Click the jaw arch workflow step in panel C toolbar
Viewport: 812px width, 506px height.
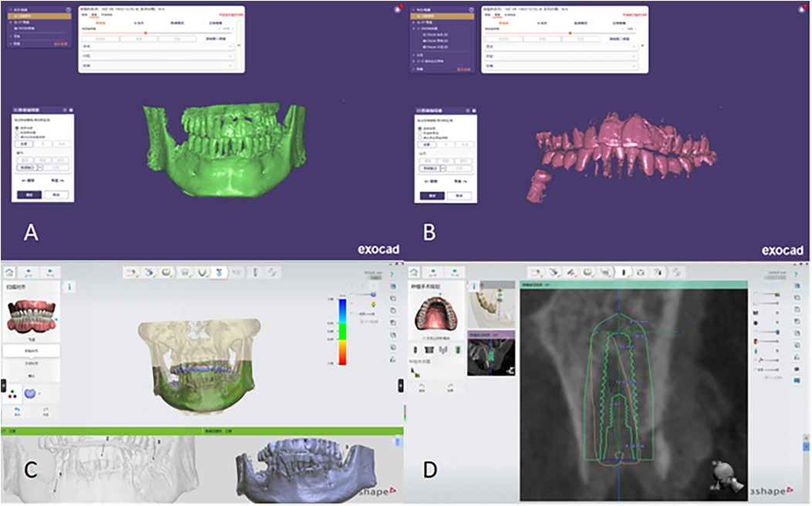click(x=204, y=272)
